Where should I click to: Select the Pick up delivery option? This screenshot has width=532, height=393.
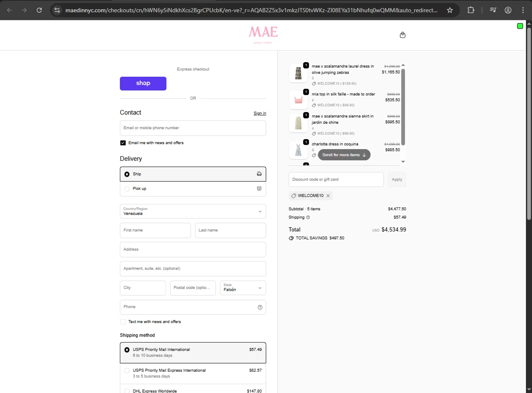click(x=193, y=189)
